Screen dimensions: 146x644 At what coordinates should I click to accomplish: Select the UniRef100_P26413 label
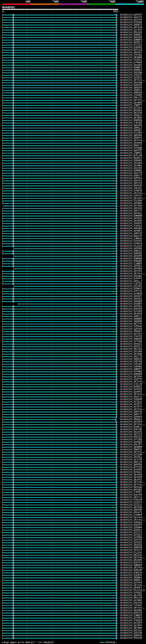pos(131,226)
